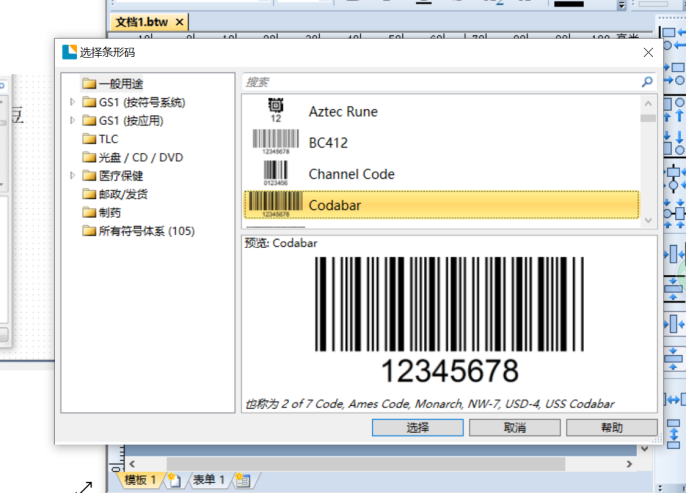The width and height of the screenshot is (686, 493).
Task: Select 所有符号体系 (105) category
Action: pyautogui.click(x=147, y=231)
